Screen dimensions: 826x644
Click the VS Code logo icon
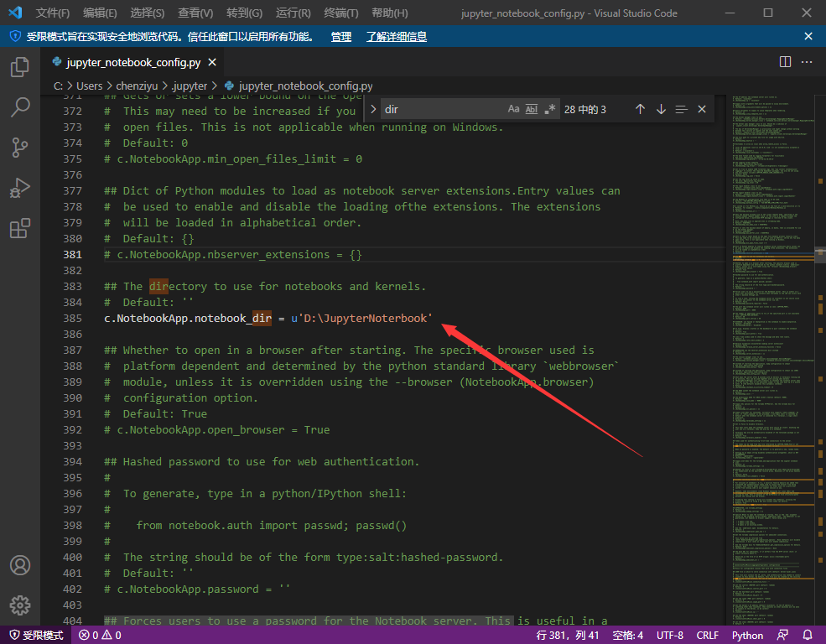pos(15,13)
